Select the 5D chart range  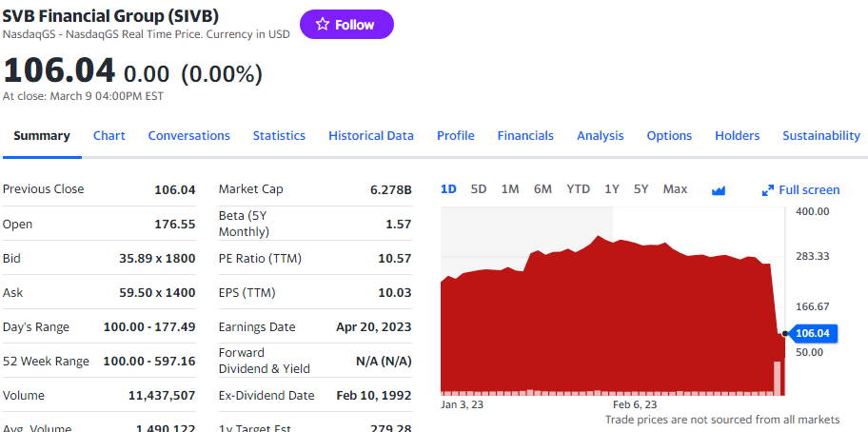pyautogui.click(x=479, y=189)
